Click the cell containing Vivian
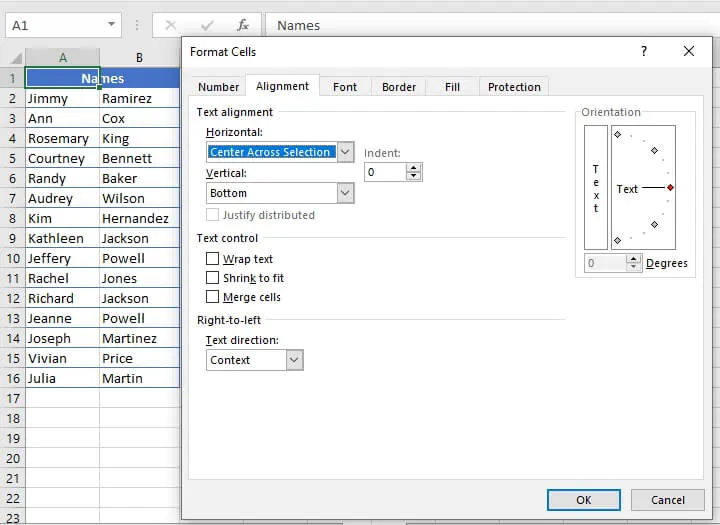Image resolution: width=720 pixels, height=525 pixels. (62, 358)
